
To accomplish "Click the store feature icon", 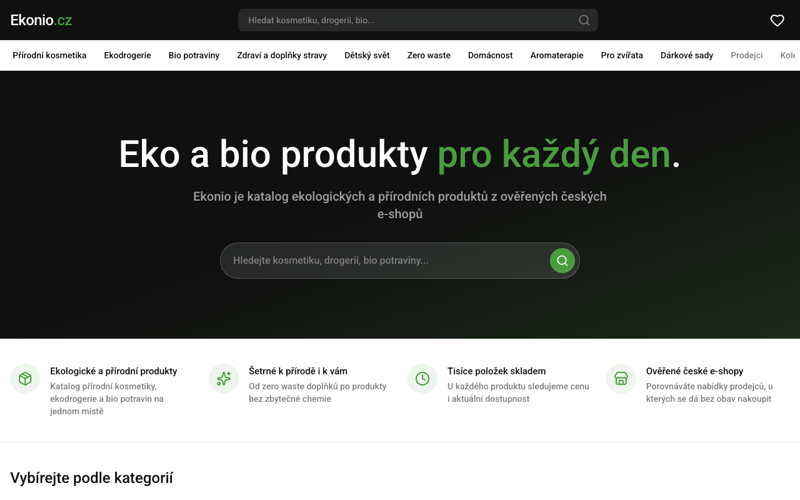I will 621,379.
